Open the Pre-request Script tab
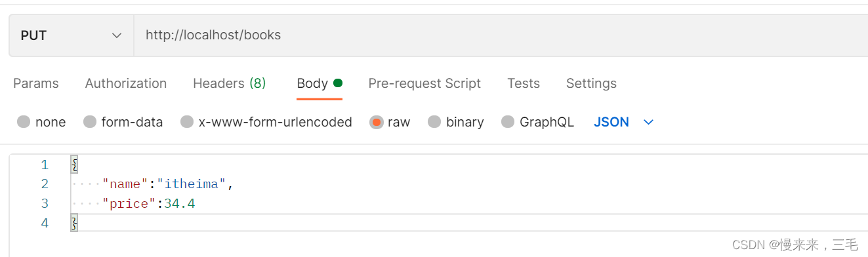The height and width of the screenshot is (257, 868). 424,83
